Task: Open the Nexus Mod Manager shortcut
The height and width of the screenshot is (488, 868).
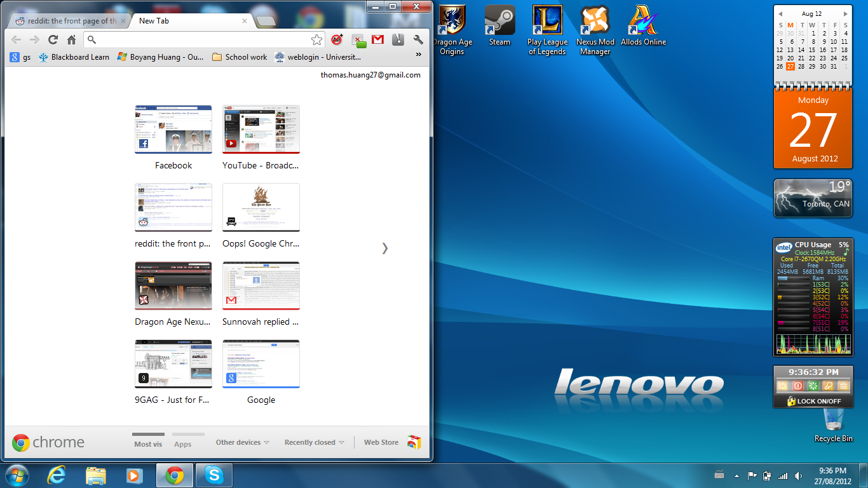Action: pos(595,30)
